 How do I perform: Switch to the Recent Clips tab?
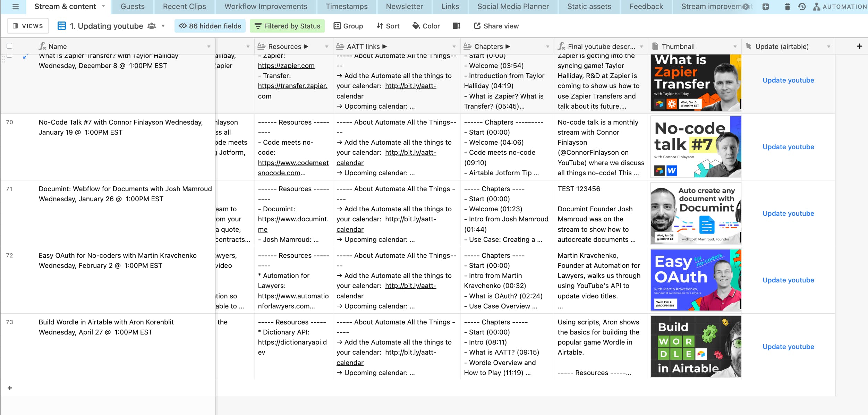click(x=185, y=7)
